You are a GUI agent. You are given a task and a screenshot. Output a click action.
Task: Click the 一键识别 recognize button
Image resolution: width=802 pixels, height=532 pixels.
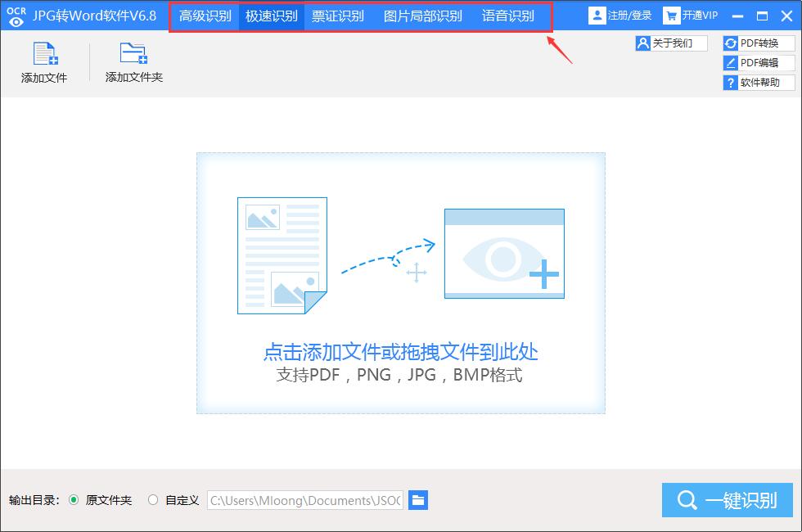coord(728,500)
